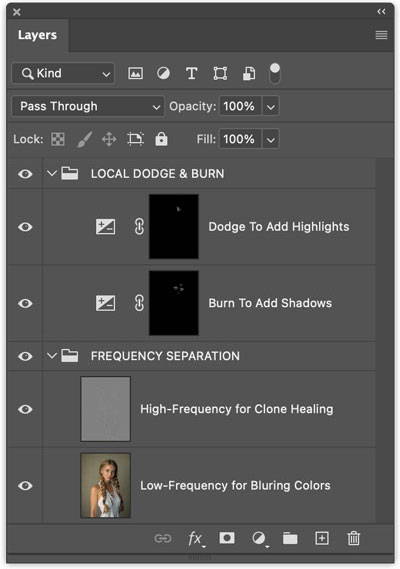400x569 pixels.
Task: Filter for adjustment layers icon
Action: coord(163,73)
